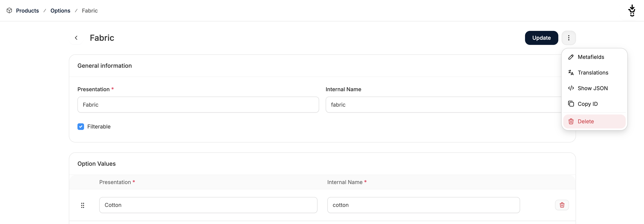Click the red trash icon in Delete menu item
Viewport: 644px width, 224px height.
571,121
